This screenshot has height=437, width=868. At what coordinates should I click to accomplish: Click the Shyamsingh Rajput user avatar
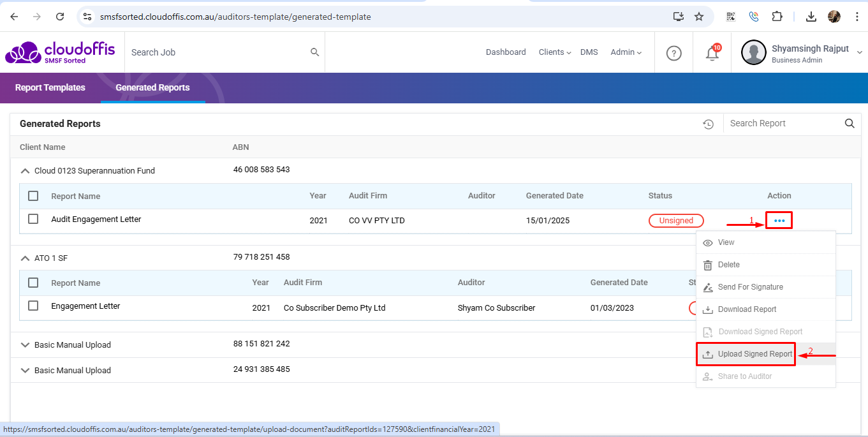coord(753,52)
